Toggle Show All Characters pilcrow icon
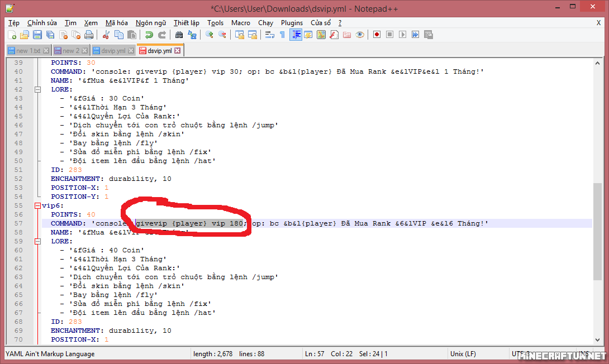 pos(282,35)
